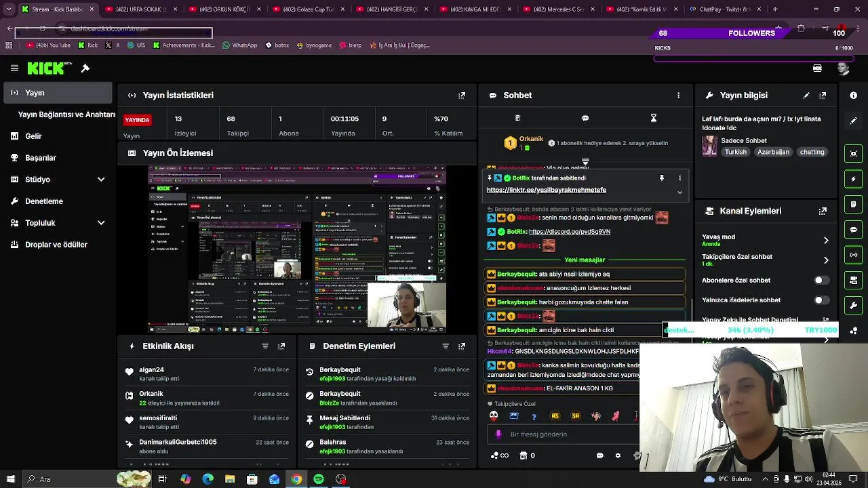Click the broadcast signal icon in right sidebar
Image resolution: width=868 pixels, height=488 pixels.
854,255
